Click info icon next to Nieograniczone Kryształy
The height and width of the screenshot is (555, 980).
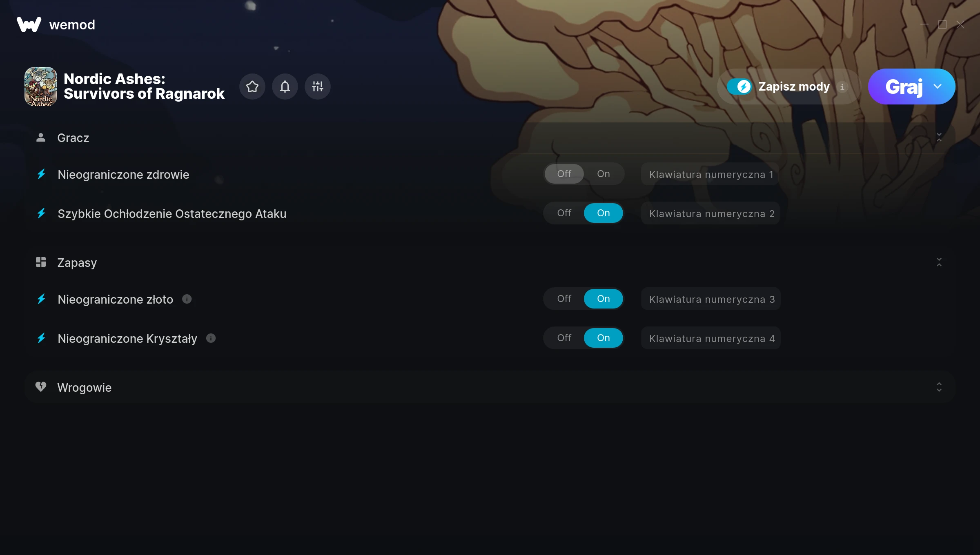[x=211, y=338]
